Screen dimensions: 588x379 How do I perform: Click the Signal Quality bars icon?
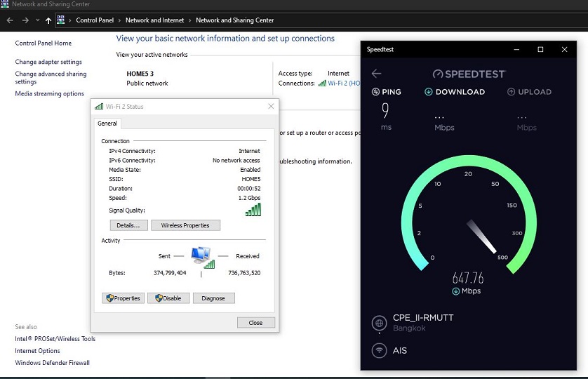(x=253, y=210)
